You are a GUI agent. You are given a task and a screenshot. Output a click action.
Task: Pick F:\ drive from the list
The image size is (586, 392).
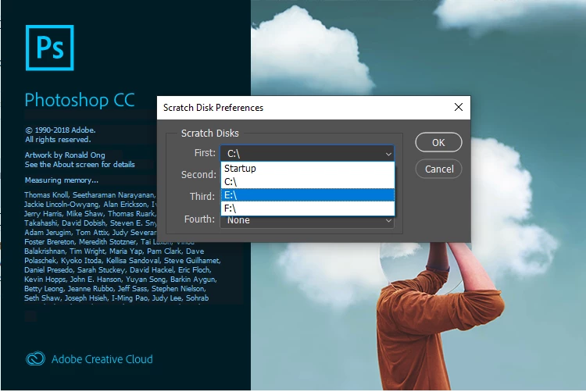coord(308,208)
